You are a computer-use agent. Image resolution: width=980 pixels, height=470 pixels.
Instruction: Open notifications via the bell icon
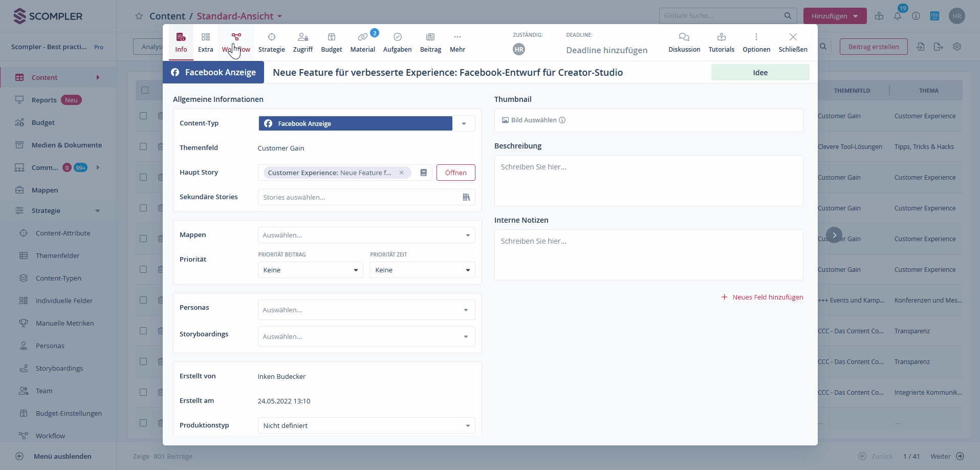point(898,16)
